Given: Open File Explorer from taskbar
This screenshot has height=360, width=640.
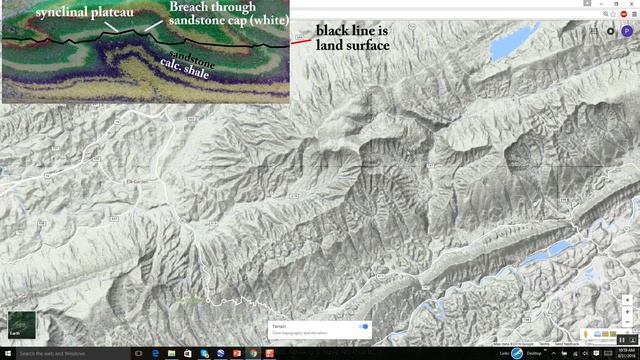Looking at the screenshot, I should 171,353.
